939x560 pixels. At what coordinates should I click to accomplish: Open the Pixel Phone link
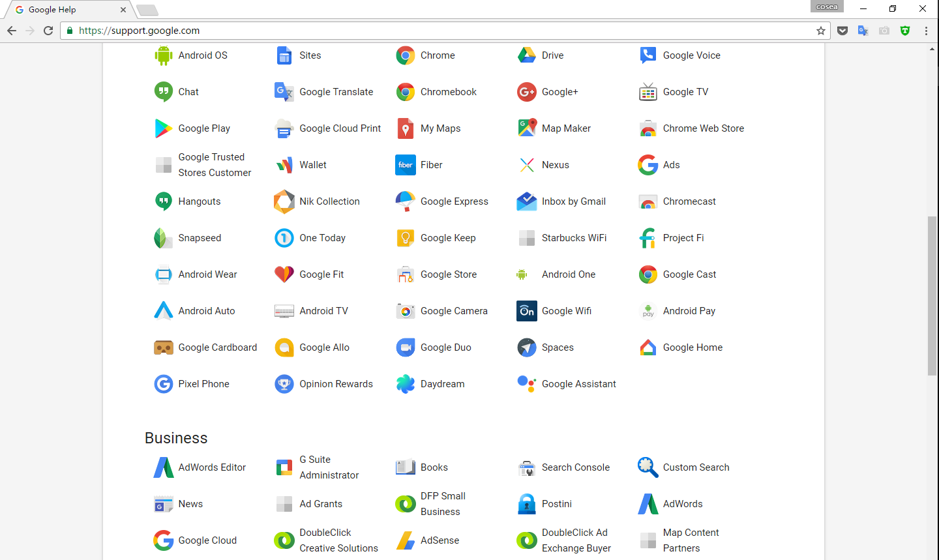click(x=204, y=384)
